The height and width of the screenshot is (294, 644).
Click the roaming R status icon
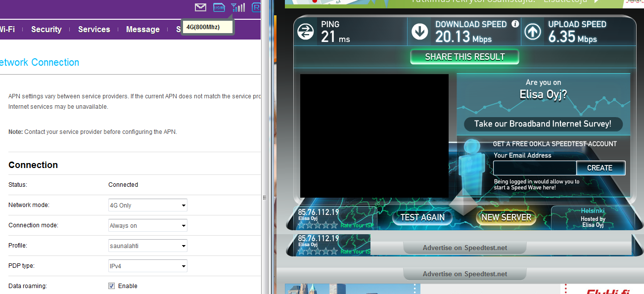(256, 7)
